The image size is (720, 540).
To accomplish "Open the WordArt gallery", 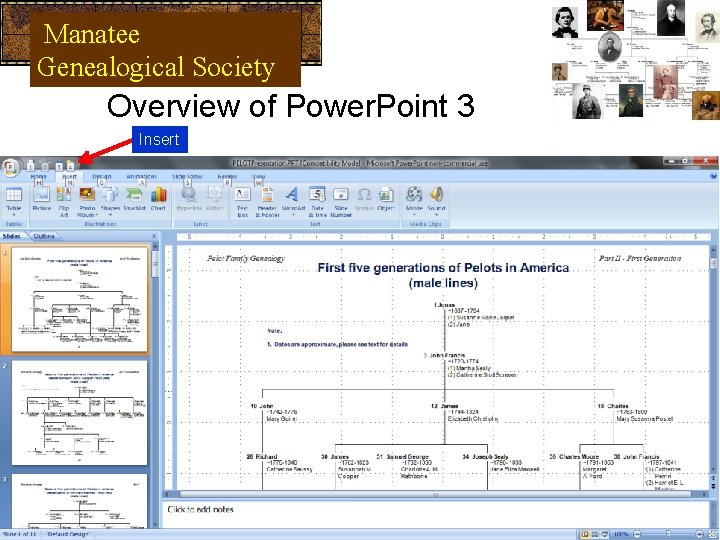I will tap(293, 201).
